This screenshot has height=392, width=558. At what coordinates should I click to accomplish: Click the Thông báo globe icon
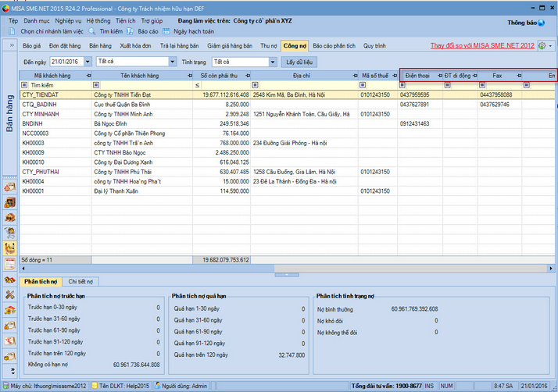[x=542, y=23]
